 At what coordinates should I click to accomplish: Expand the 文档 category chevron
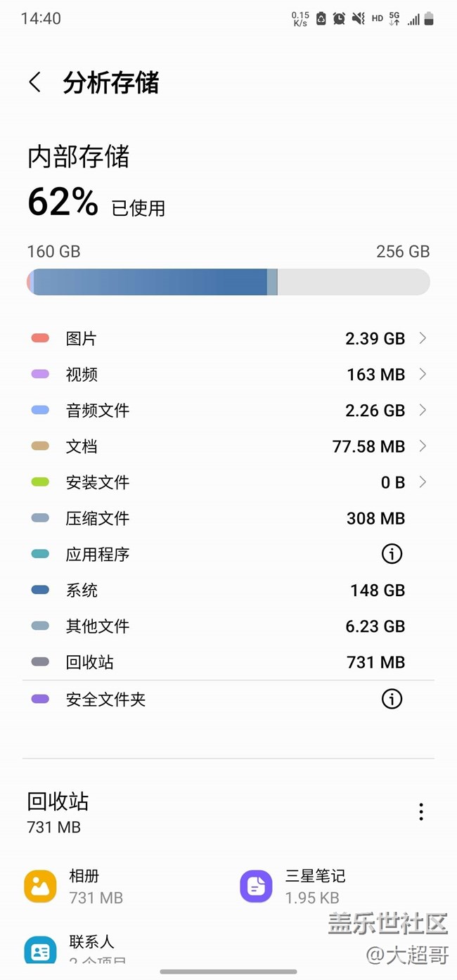point(423,446)
